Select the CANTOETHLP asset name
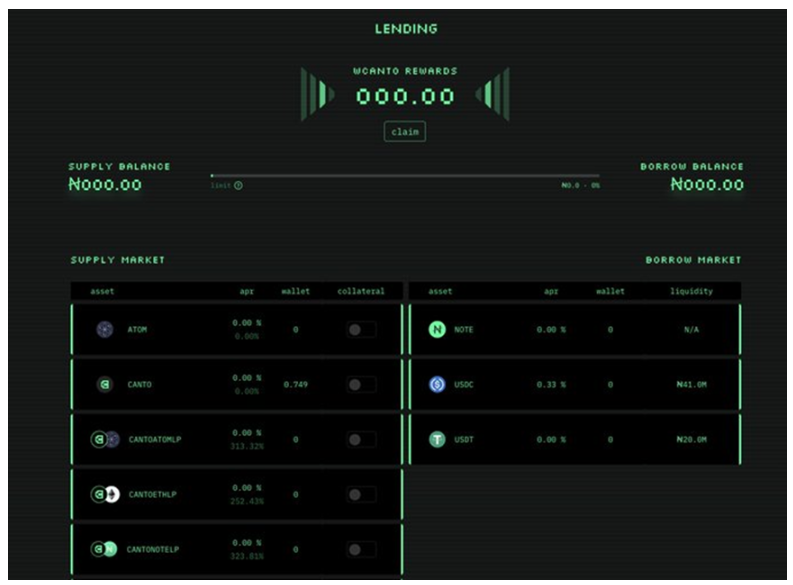The height and width of the screenshot is (585, 793). tap(152, 494)
